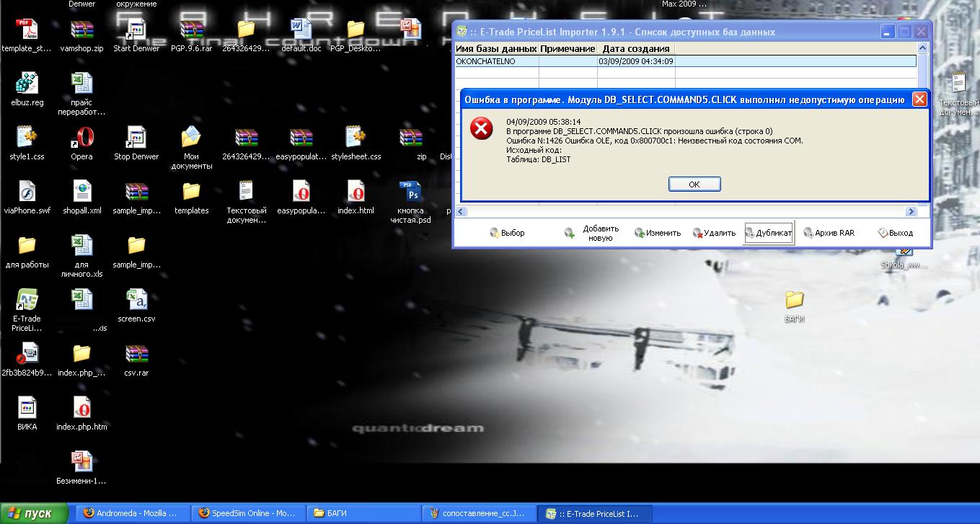Select the OKONCHATELNO database row
The height and width of the screenshot is (524, 980).
click(685, 61)
